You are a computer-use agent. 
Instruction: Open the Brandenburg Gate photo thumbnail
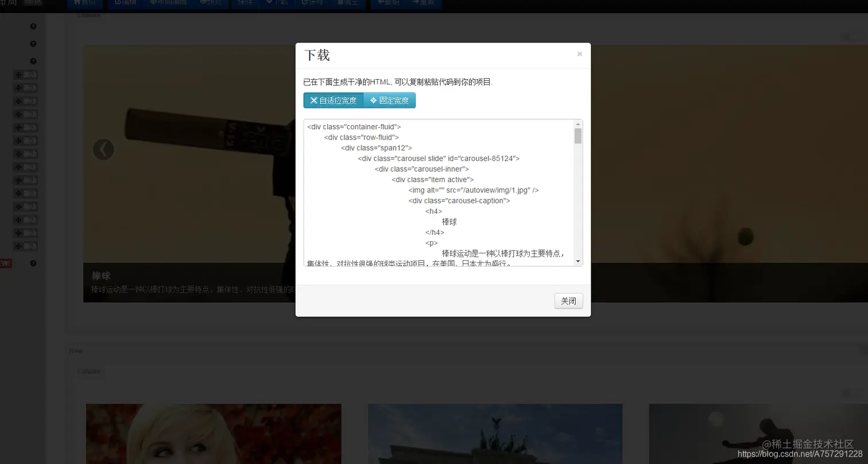pyautogui.click(x=495, y=434)
